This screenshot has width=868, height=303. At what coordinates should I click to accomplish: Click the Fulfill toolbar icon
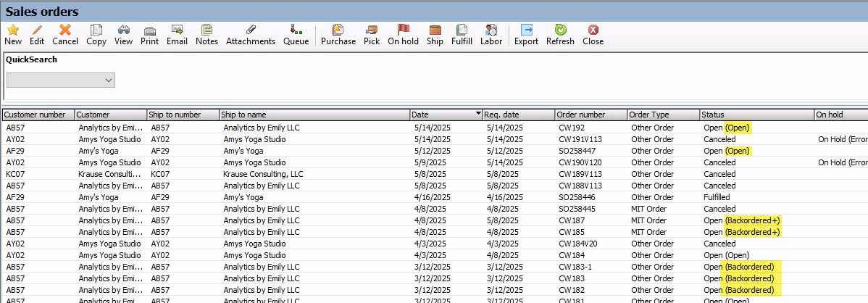point(462,30)
